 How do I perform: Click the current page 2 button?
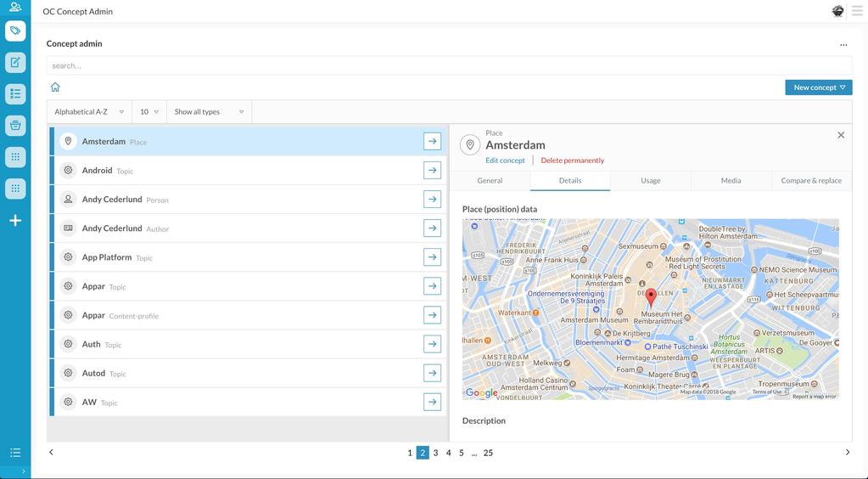coord(423,453)
